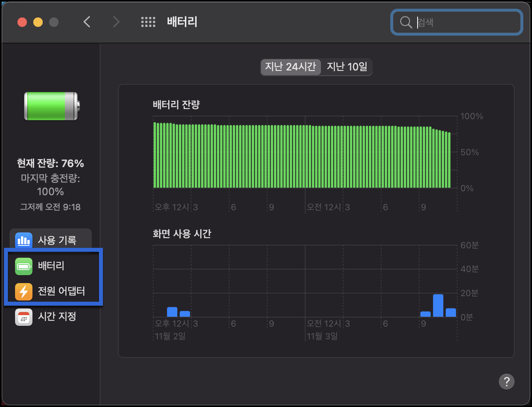Click inside the 검색 search field
Image resolution: width=532 pixels, height=407 pixels.
455,23
